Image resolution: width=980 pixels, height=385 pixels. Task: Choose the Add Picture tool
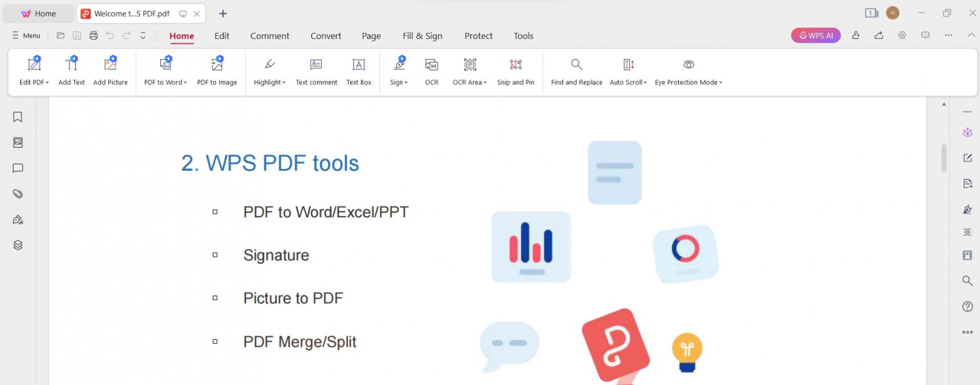point(110,70)
